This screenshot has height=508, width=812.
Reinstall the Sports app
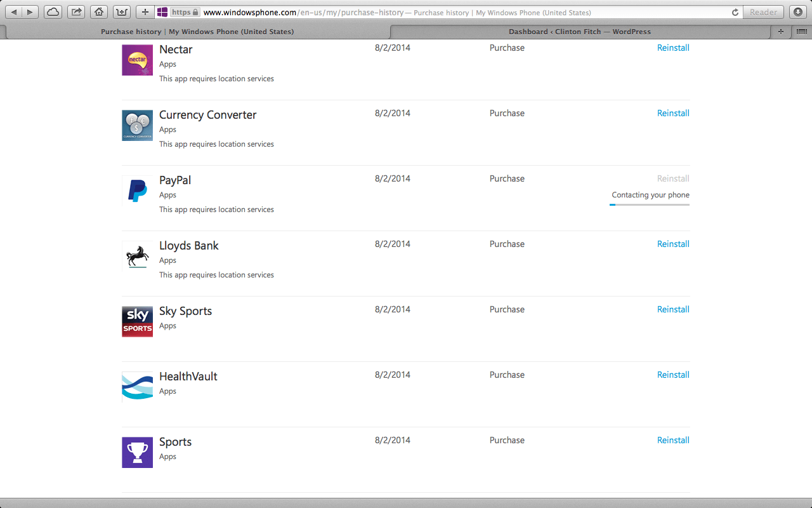click(673, 440)
